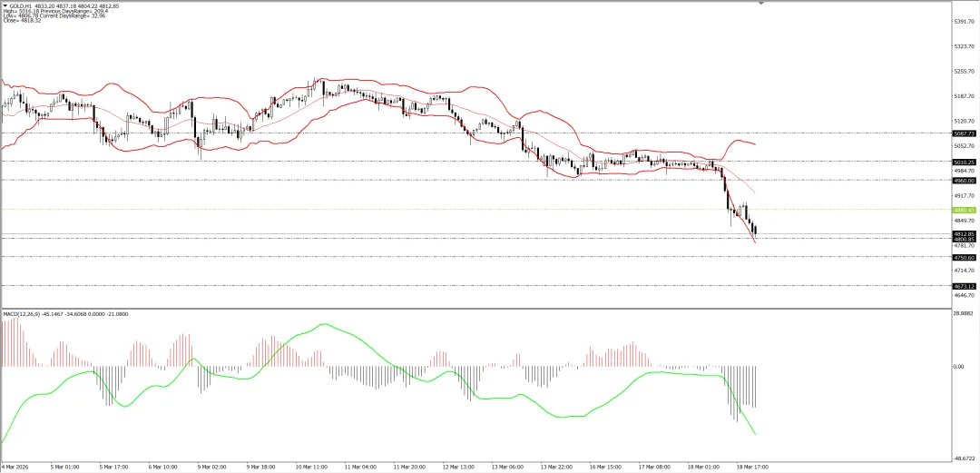Click the chart shift marker at top

[761, 3]
